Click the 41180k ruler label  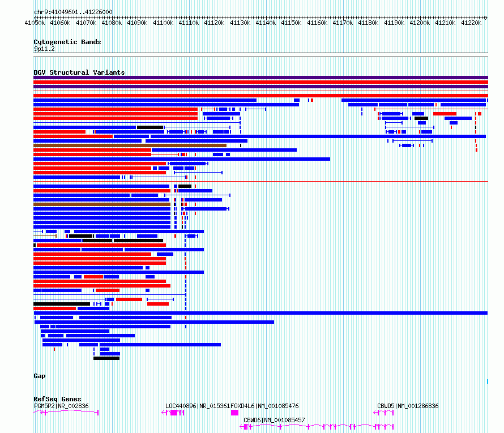click(368, 23)
